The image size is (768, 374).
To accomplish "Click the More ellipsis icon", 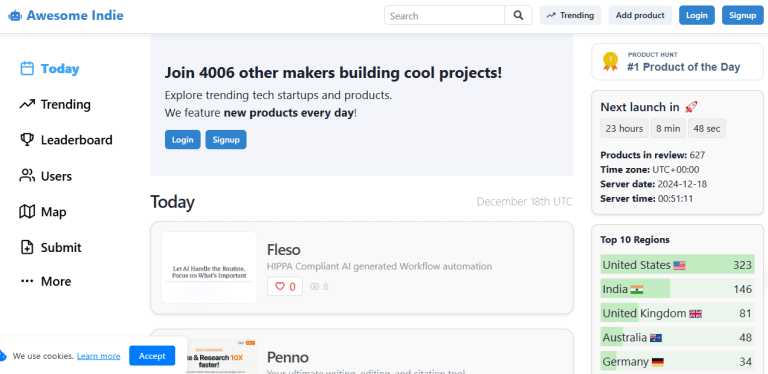I will (27, 281).
